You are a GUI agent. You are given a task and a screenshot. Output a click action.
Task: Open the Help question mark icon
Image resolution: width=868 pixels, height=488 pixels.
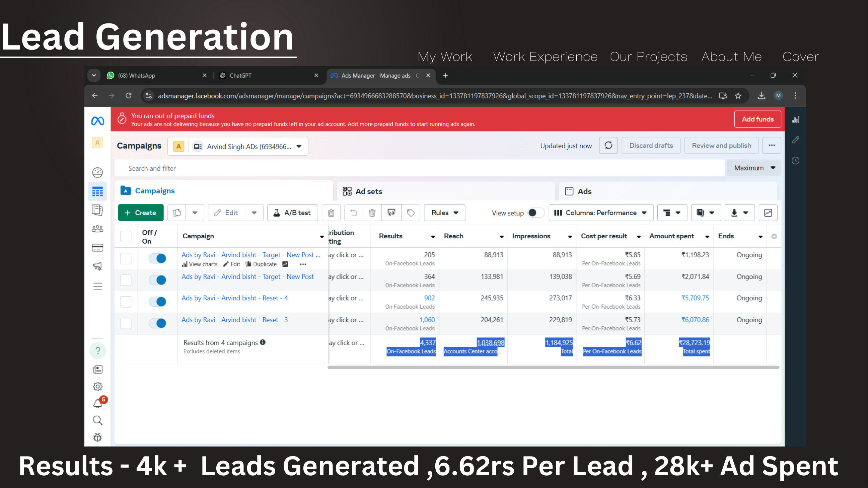(98, 350)
